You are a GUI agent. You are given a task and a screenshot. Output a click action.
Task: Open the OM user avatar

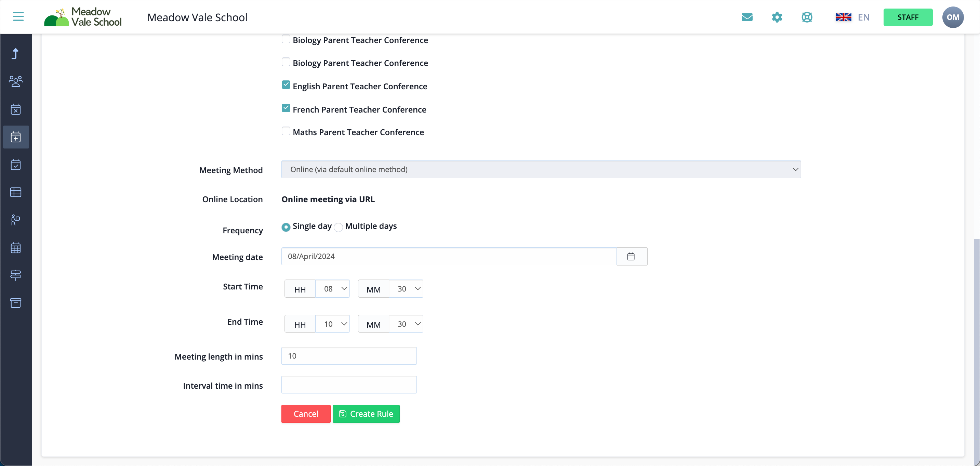click(x=953, y=17)
